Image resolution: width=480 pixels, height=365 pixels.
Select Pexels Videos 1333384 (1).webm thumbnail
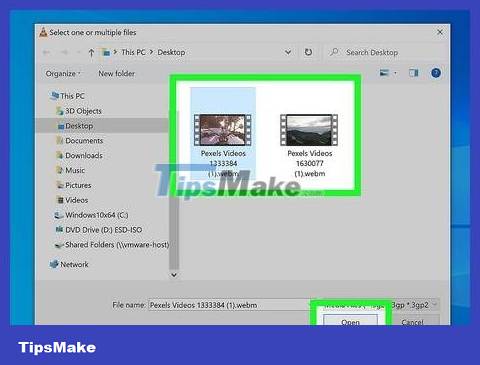223,130
